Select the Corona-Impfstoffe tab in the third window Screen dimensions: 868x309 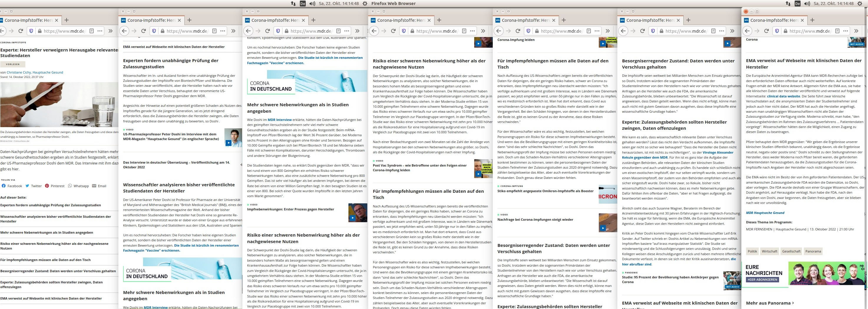pyautogui.click(x=276, y=20)
